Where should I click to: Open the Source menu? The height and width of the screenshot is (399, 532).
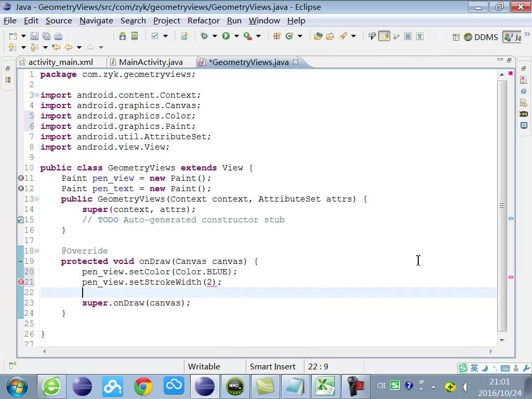pyautogui.click(x=59, y=21)
